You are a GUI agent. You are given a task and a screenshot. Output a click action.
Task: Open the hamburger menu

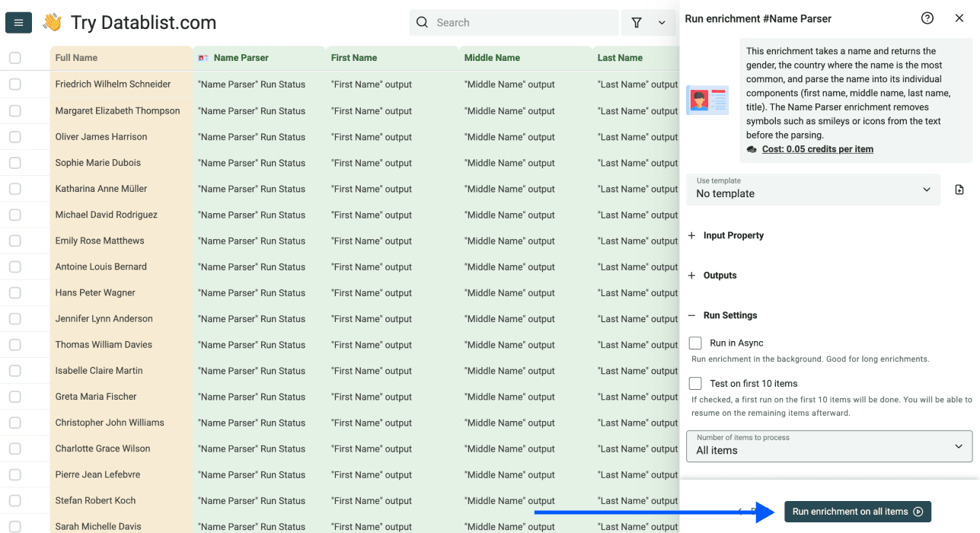tap(18, 22)
